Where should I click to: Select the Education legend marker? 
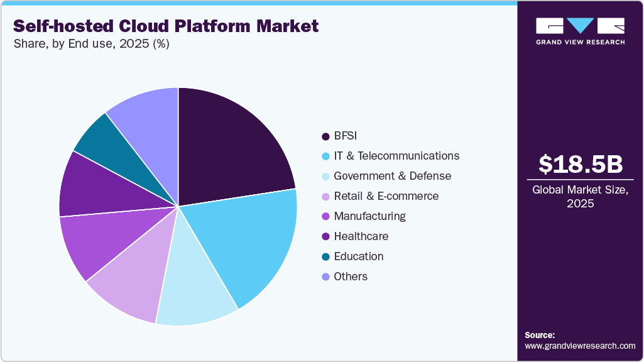click(324, 256)
